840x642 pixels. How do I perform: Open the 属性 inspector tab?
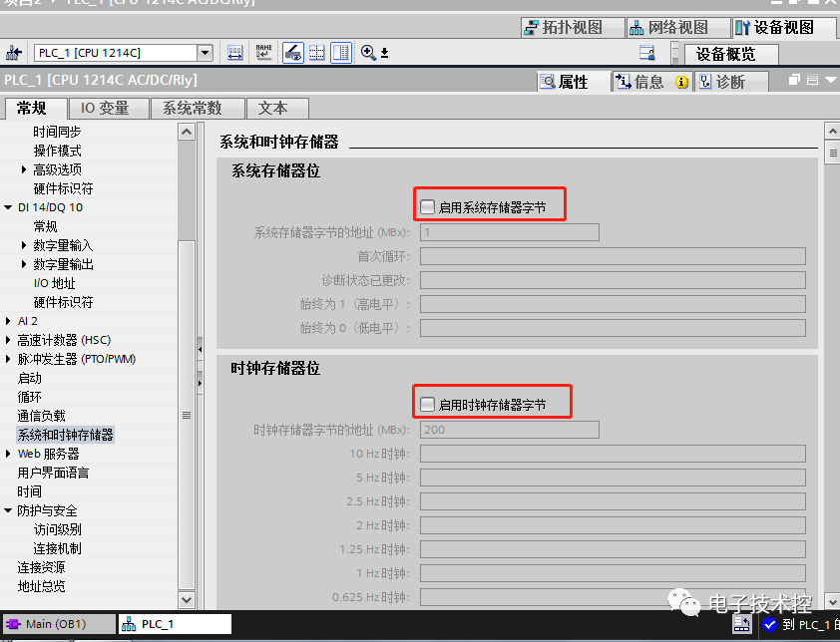(574, 82)
